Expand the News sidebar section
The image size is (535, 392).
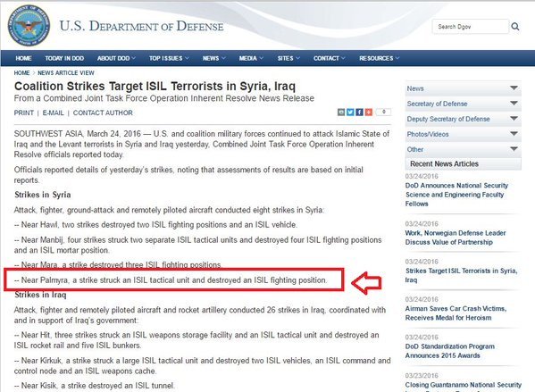[x=463, y=88]
